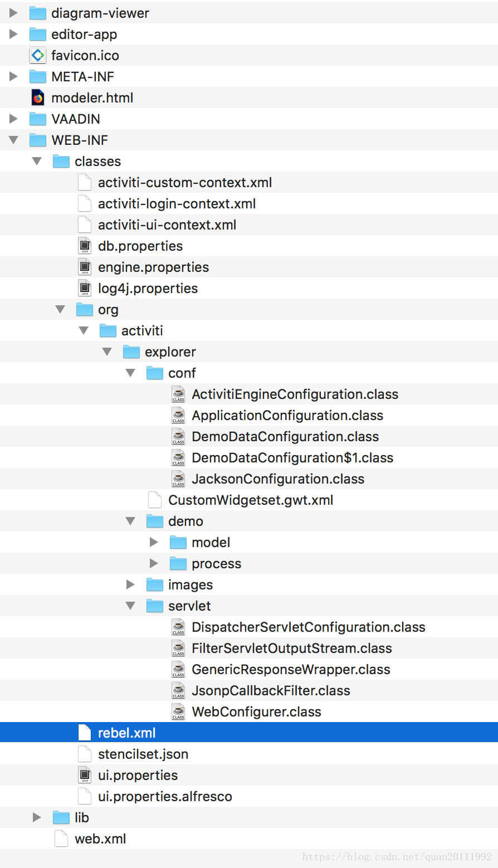Select the org folder name
Viewport: 498px width, 868px height.
coord(108,310)
